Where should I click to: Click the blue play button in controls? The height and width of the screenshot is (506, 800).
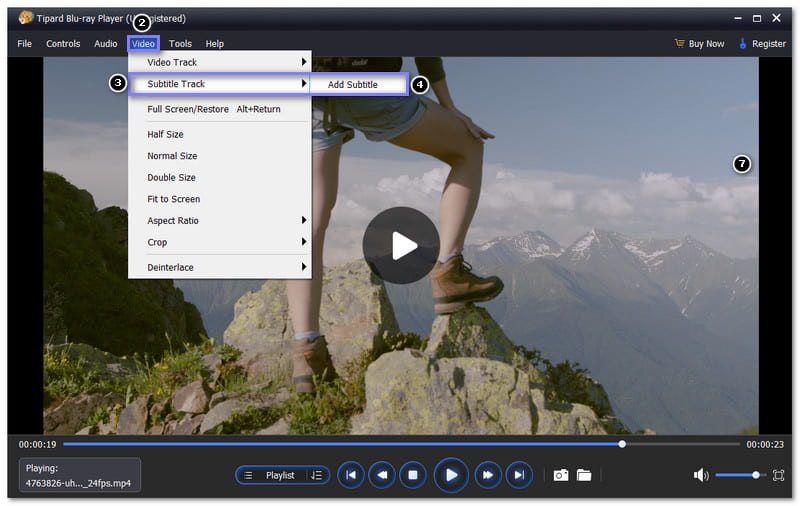[451, 475]
